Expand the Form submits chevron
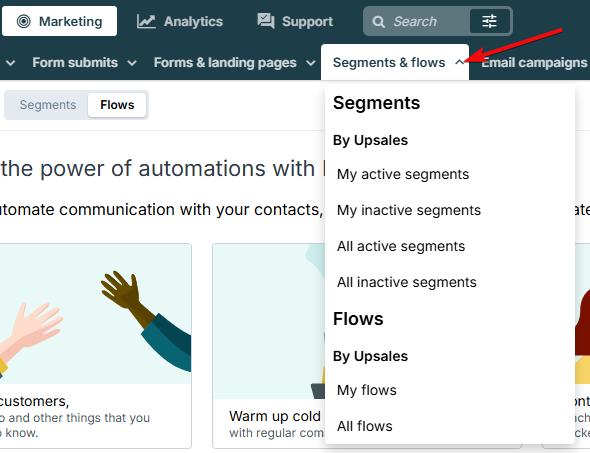This screenshot has width=590, height=453. point(132,63)
